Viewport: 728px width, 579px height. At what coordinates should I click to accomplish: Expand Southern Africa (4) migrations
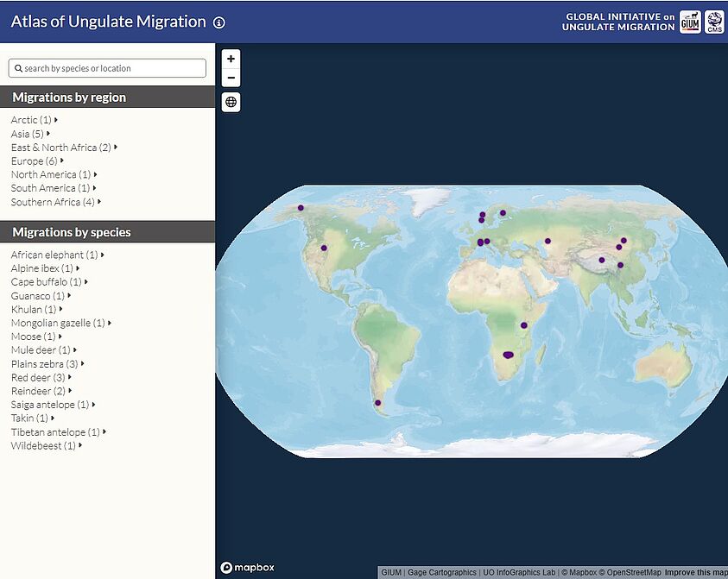click(54, 202)
